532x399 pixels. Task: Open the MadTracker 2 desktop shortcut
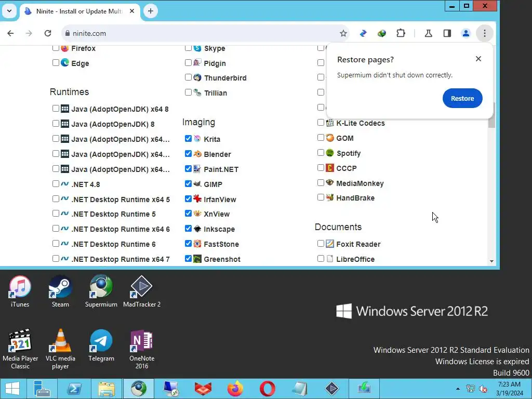tap(142, 291)
